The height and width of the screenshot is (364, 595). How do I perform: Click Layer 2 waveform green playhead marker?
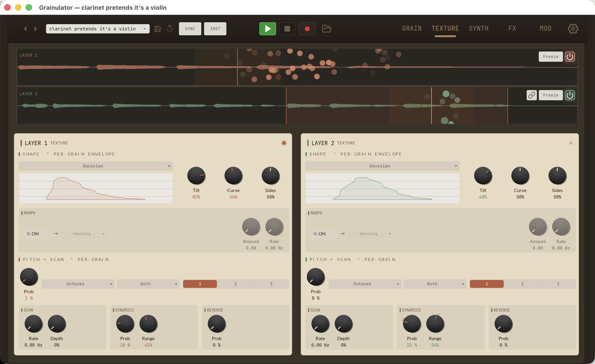point(431,106)
